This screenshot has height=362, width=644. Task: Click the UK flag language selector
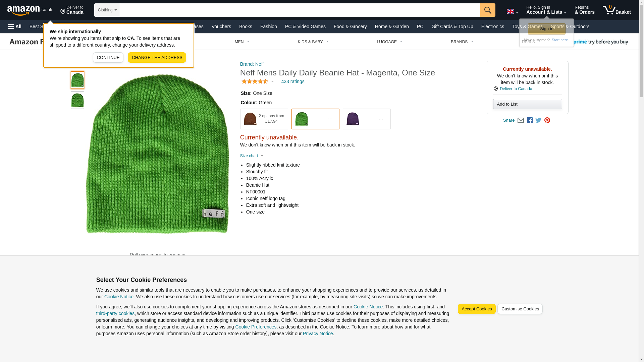click(512, 12)
